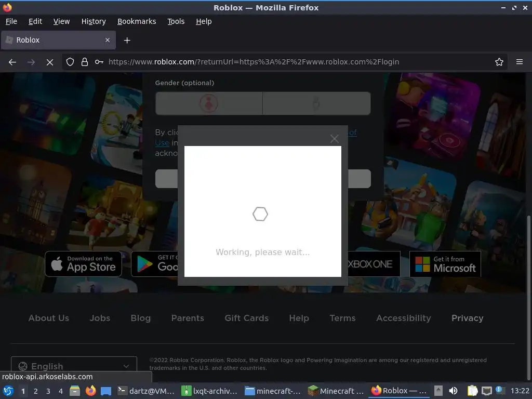The height and width of the screenshot is (399, 532).
Task: Switch to virtual desktop 4
Action: [61, 391]
